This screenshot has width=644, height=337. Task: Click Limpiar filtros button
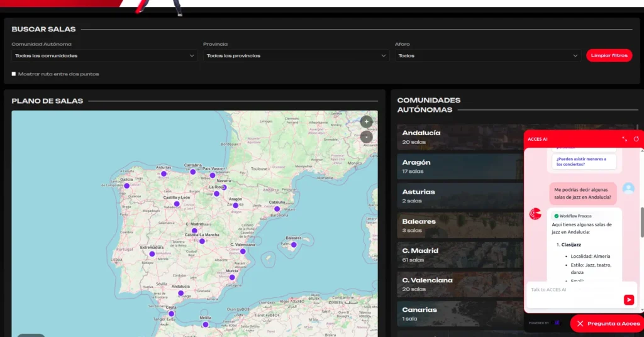pyautogui.click(x=609, y=55)
